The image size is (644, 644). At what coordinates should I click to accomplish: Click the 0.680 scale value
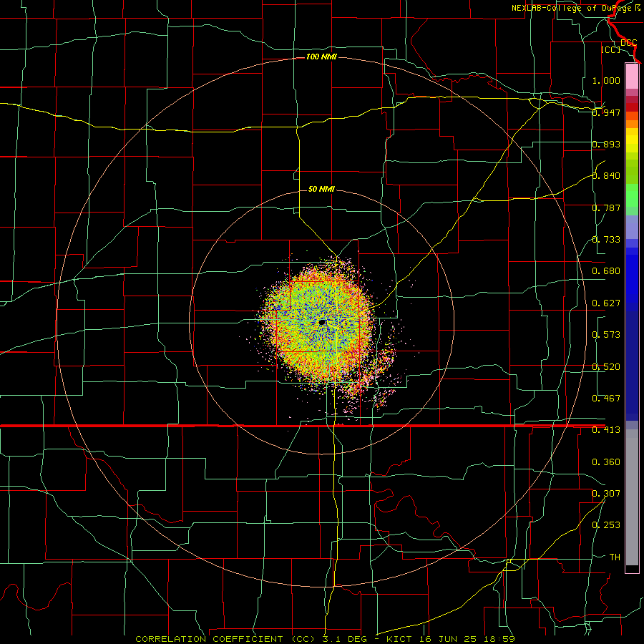coord(606,271)
